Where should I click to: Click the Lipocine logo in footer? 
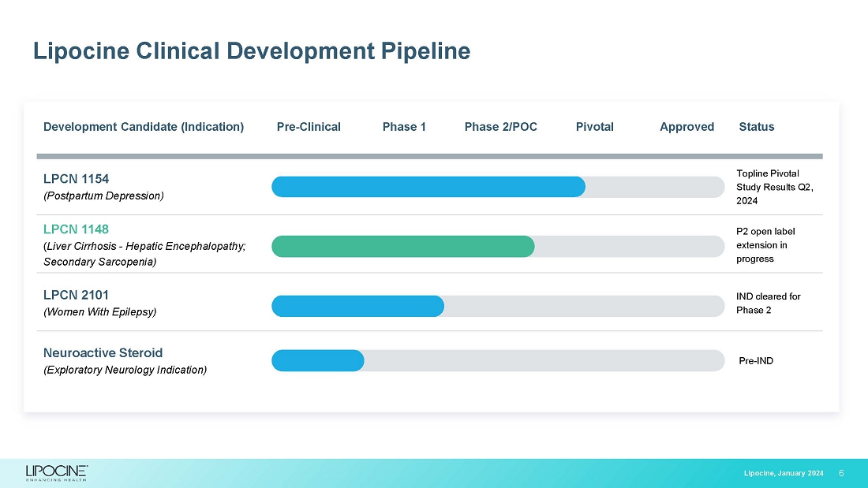tap(56, 472)
